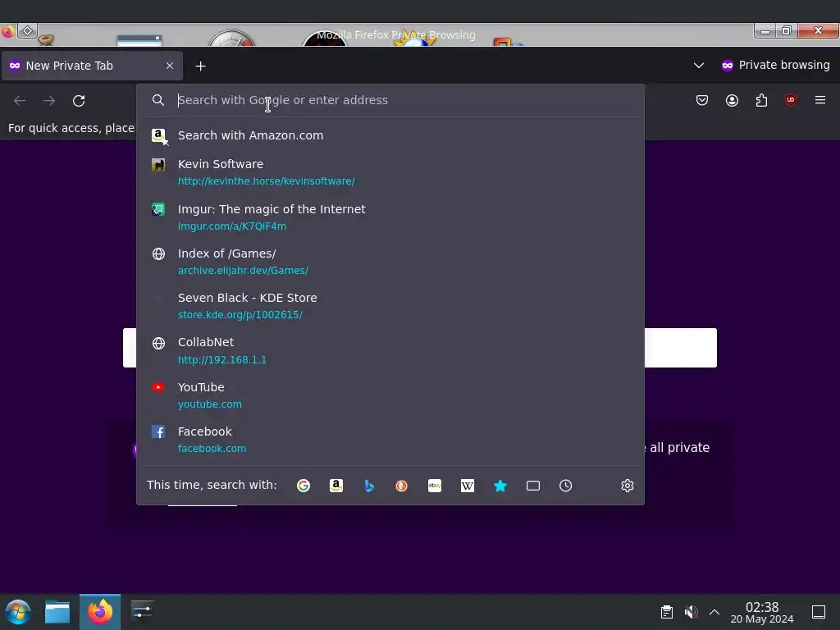
Task: Open the file manager taskbar icon
Action: (x=57, y=612)
